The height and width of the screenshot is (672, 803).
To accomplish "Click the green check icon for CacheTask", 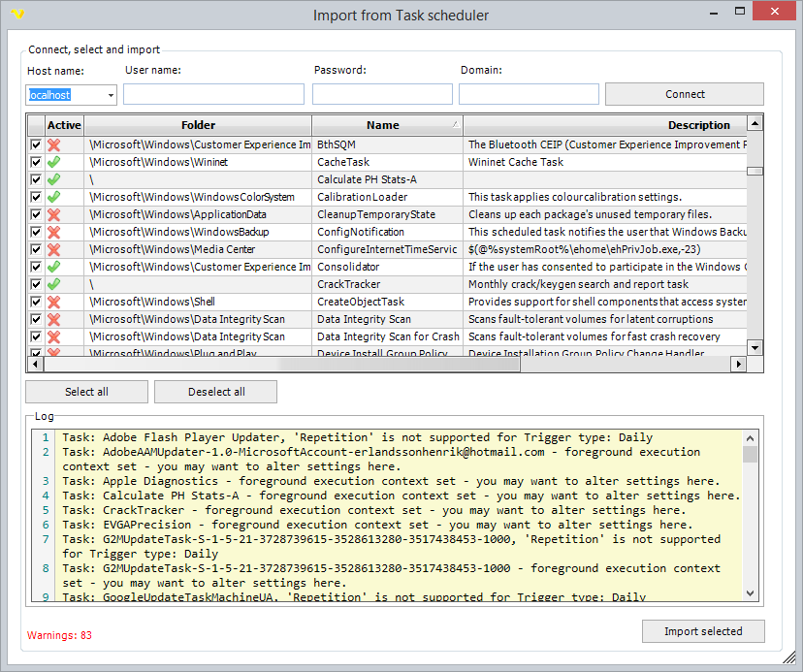I will coord(56,162).
